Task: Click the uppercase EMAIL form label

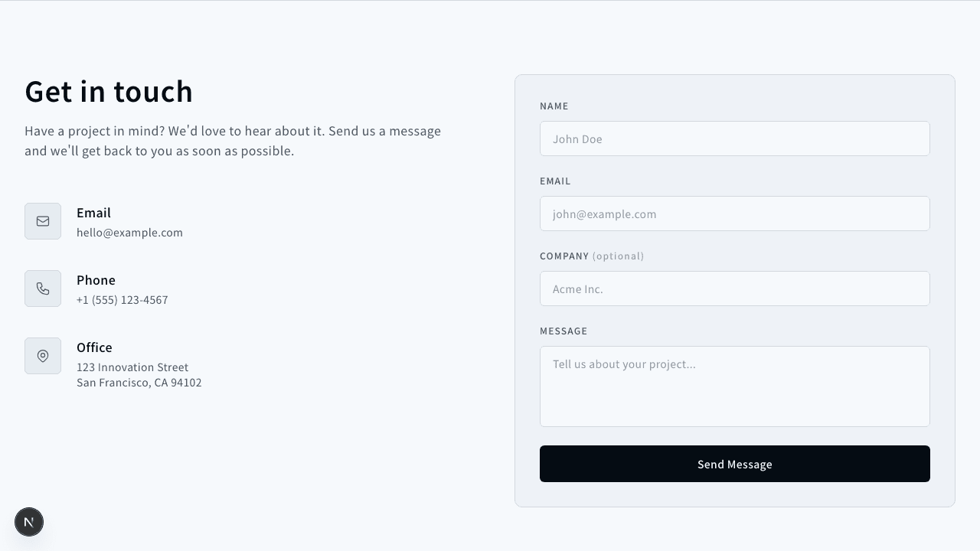Action: (x=555, y=181)
